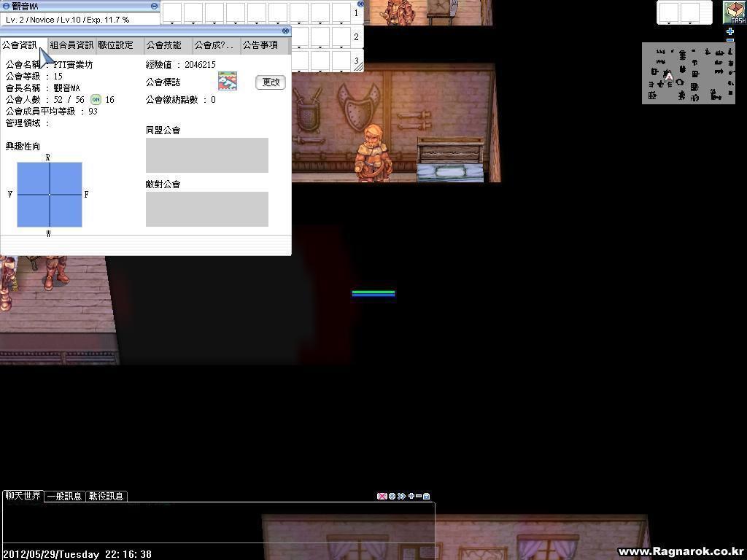Click the chat message area
Viewport: 747px width, 560px height.
(x=218, y=522)
